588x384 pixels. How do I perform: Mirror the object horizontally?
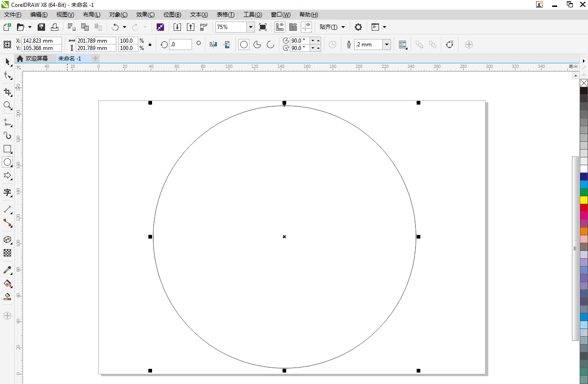pyautogui.click(x=213, y=45)
